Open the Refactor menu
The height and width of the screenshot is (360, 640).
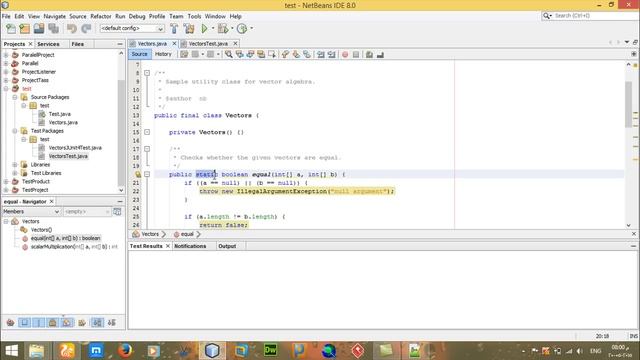pyautogui.click(x=100, y=16)
